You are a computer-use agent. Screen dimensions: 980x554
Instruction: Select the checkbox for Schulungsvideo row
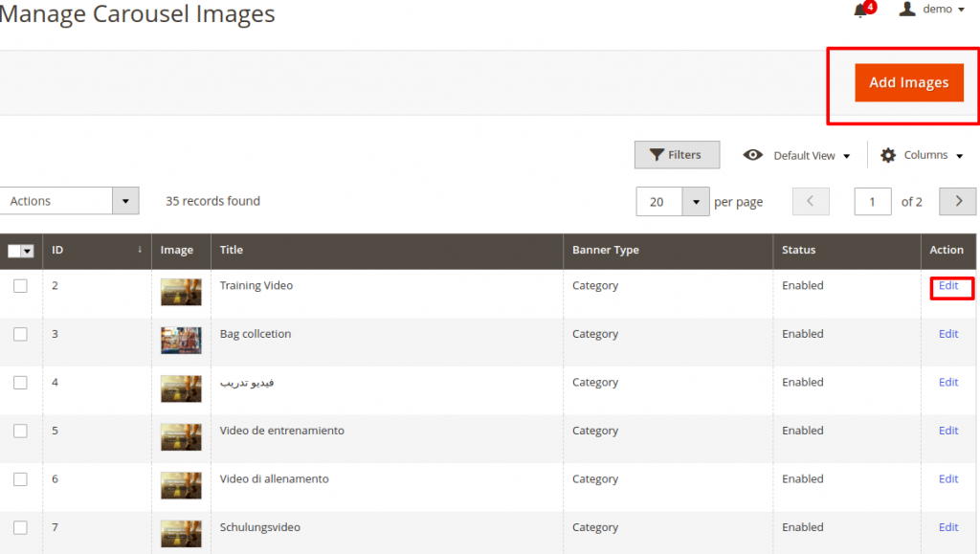click(21, 528)
